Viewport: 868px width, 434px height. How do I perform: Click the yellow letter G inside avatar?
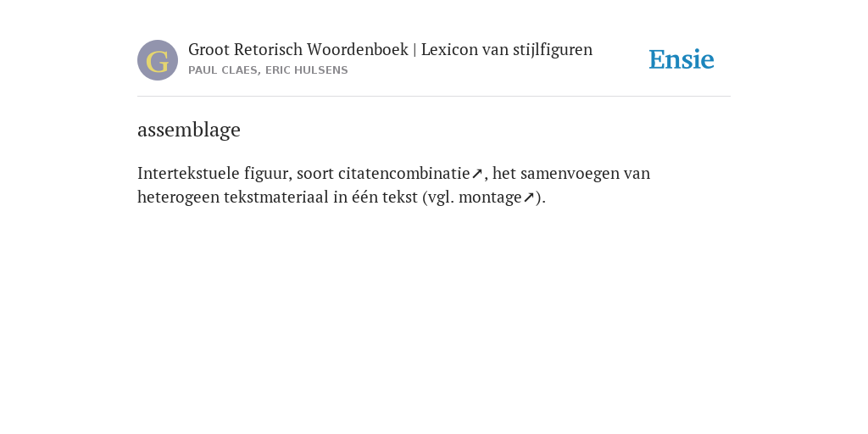click(x=158, y=61)
